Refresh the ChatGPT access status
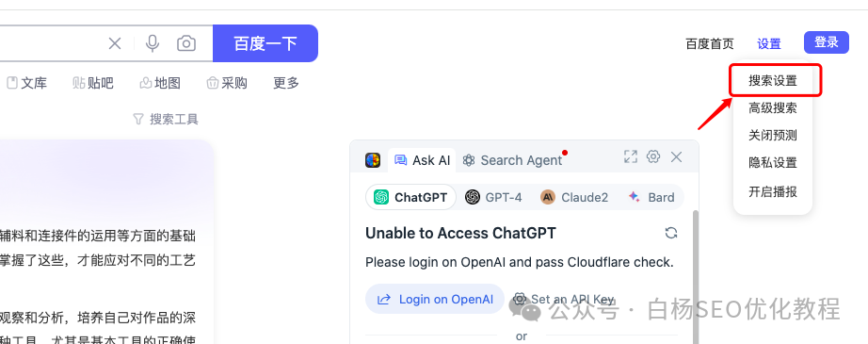The height and width of the screenshot is (344, 868). (671, 233)
